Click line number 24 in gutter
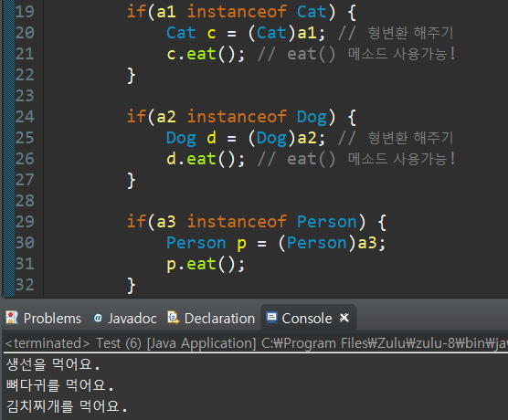 click(25, 117)
